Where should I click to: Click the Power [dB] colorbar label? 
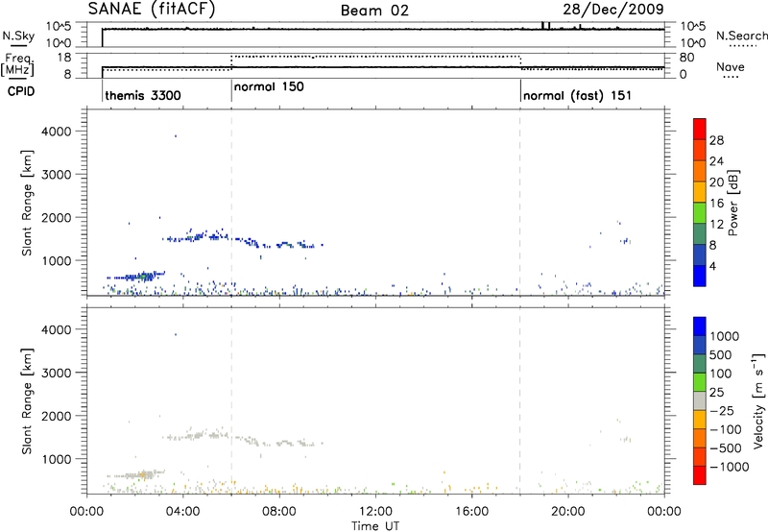[732, 203]
